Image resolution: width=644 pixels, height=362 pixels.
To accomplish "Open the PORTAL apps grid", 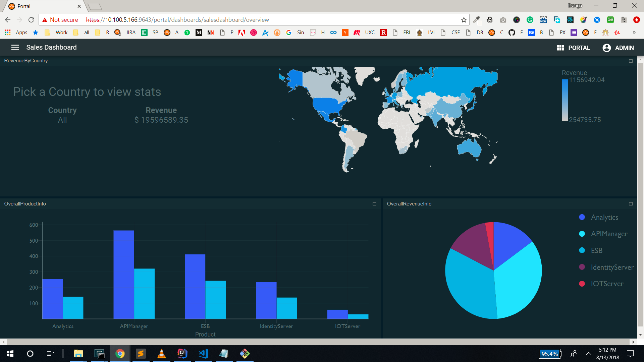I will coord(573,48).
